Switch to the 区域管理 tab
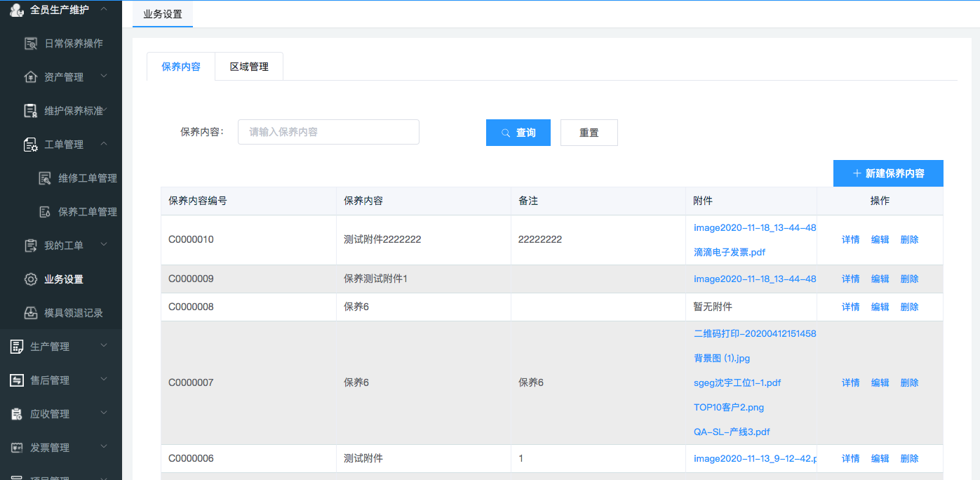The image size is (980, 480). click(x=249, y=67)
